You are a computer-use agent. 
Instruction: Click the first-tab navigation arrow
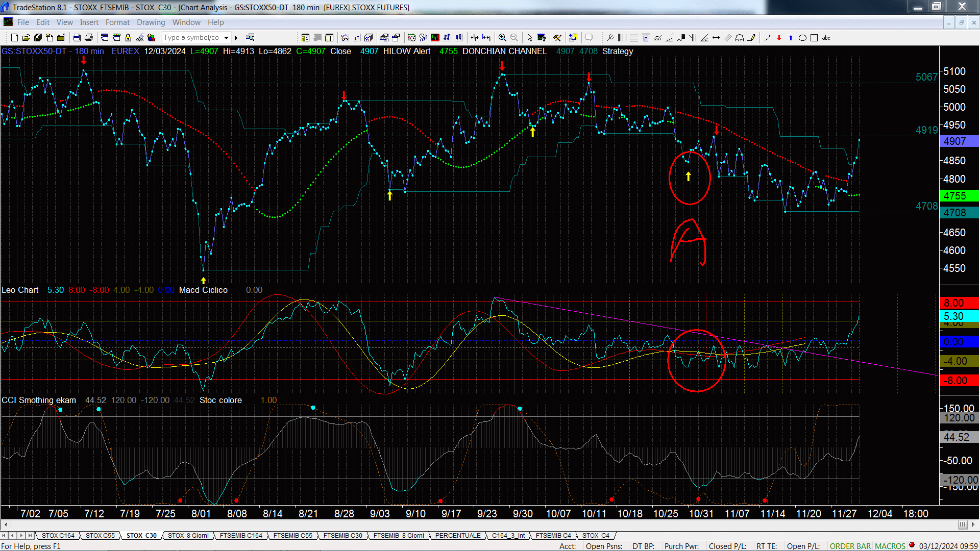coord(4,536)
